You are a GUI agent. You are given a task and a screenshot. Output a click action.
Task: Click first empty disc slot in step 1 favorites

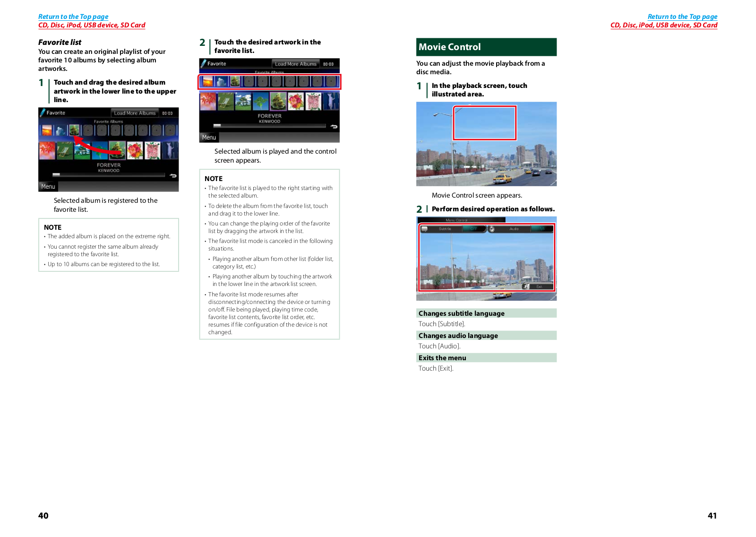coord(88,130)
